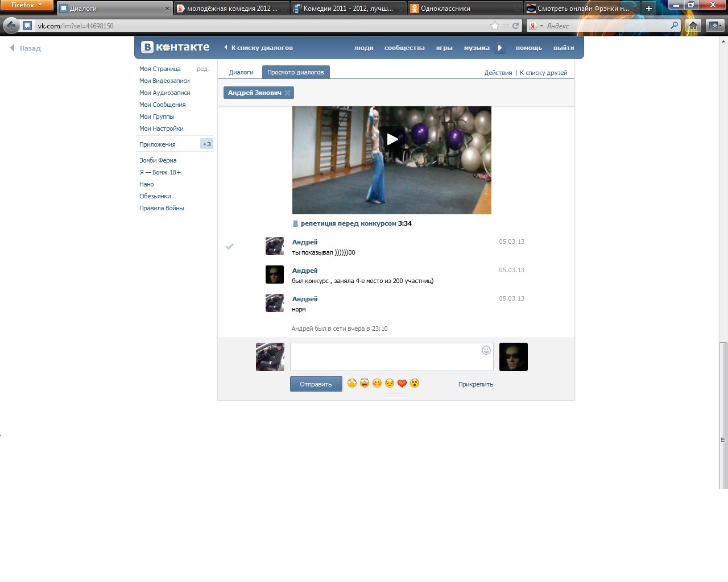Viewport: 728px width, 582px height.
Task: Expand the Firefox menu button
Action: coord(26,5)
